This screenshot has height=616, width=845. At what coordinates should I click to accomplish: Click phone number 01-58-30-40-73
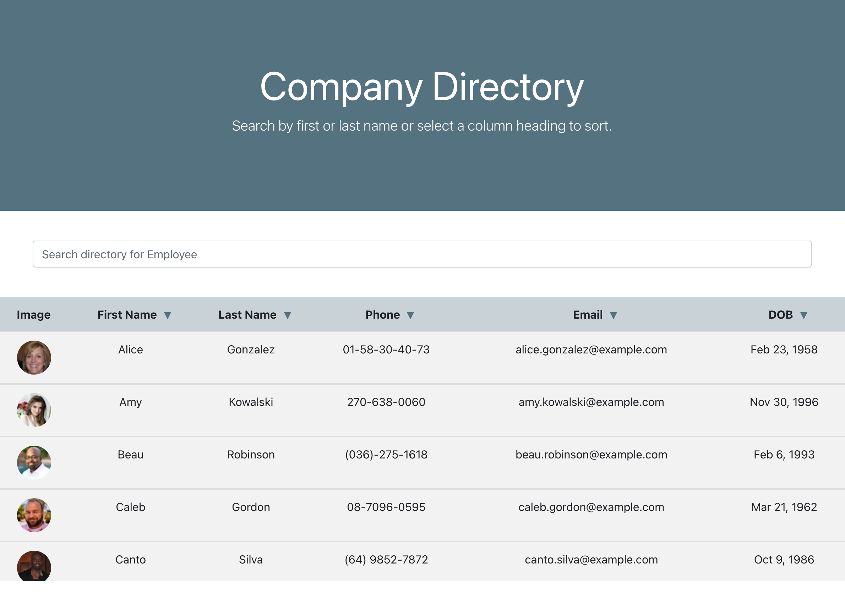[386, 350]
